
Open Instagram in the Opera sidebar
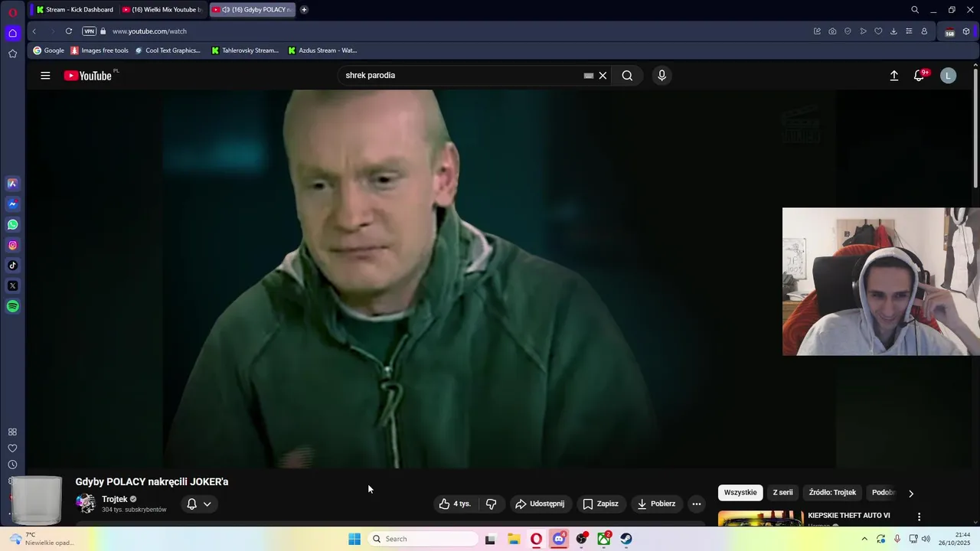click(12, 246)
